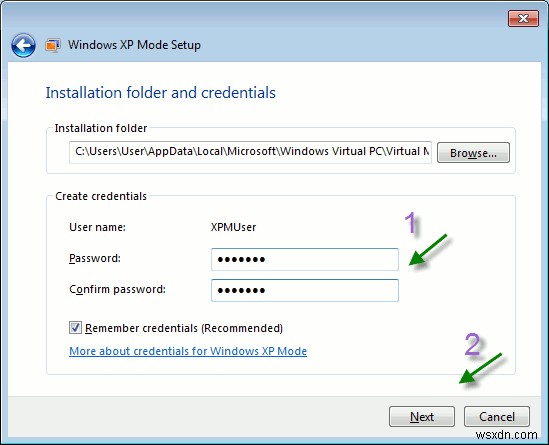Go back with the blue arrow button
The image size is (549, 445).
(x=23, y=45)
